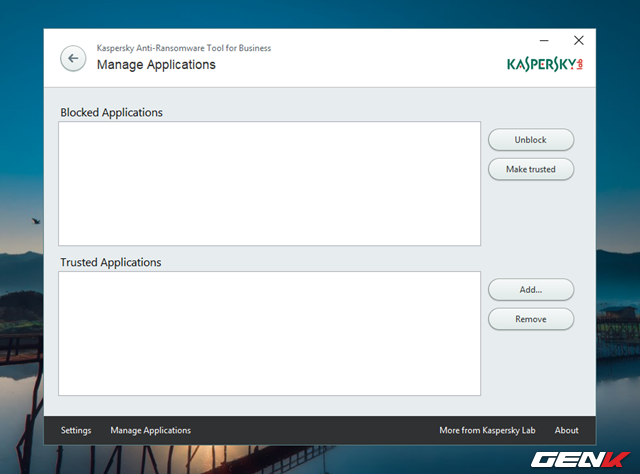Click the Kaspersky Anti-Ransomware Tool for Business title
This screenshot has width=640, height=474.
tap(183, 48)
